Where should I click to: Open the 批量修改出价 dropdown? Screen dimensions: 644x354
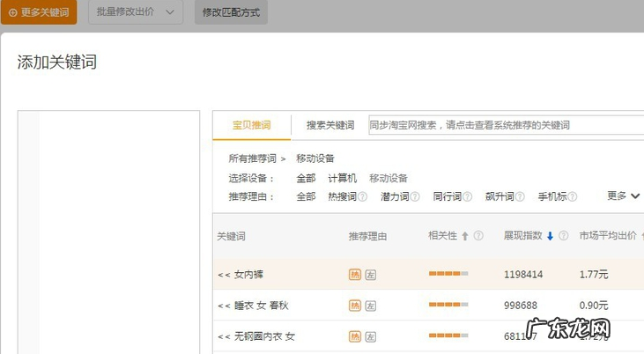136,12
